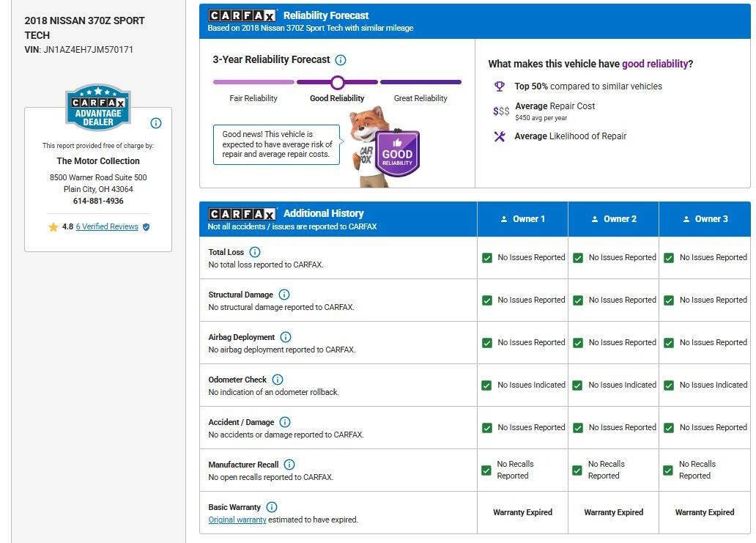
Task: Click Owner 3 Accident / Damage checkmark
Action: point(669,428)
